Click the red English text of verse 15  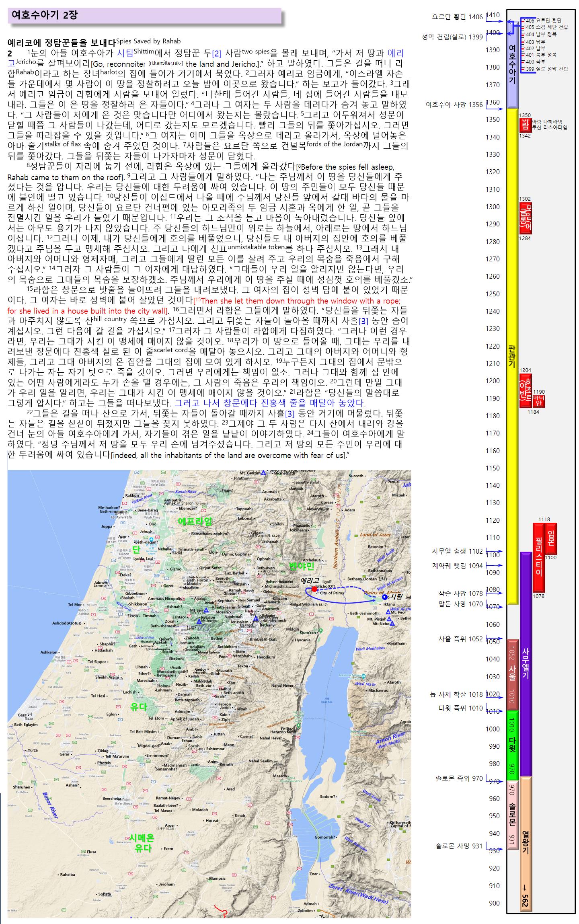click(x=204, y=306)
